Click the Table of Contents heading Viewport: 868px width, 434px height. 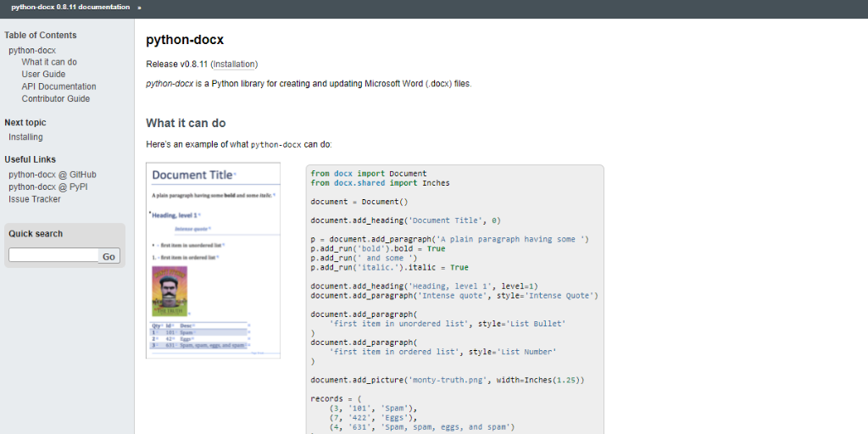(x=41, y=35)
